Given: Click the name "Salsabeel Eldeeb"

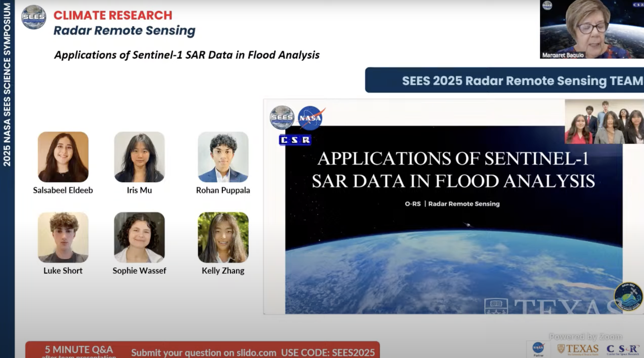Looking at the screenshot, I should coord(63,190).
